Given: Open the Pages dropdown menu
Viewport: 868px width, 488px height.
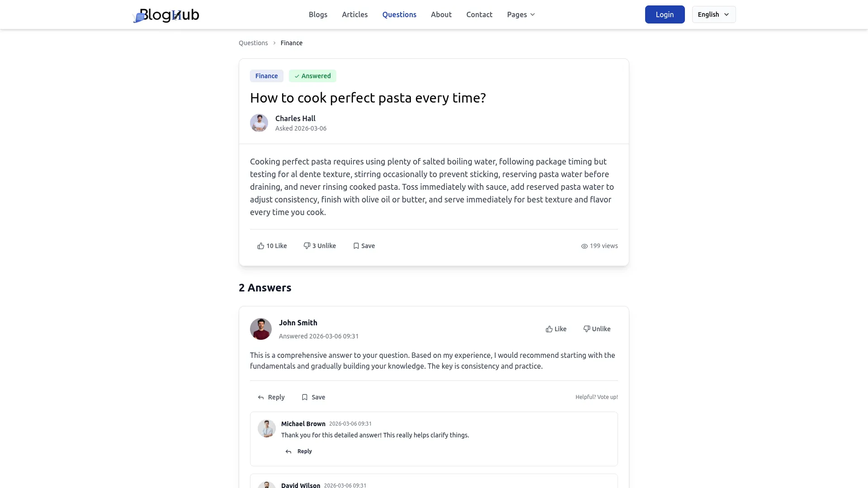Looking at the screenshot, I should (520, 14).
